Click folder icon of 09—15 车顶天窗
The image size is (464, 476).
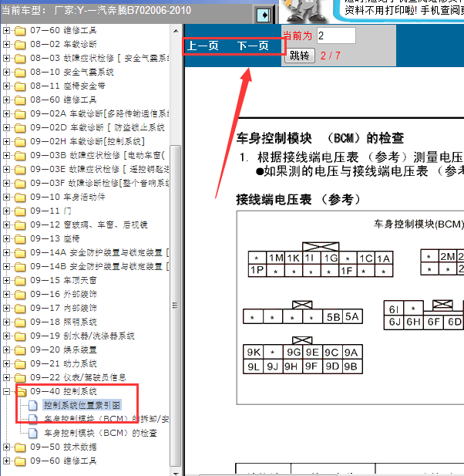point(20,281)
